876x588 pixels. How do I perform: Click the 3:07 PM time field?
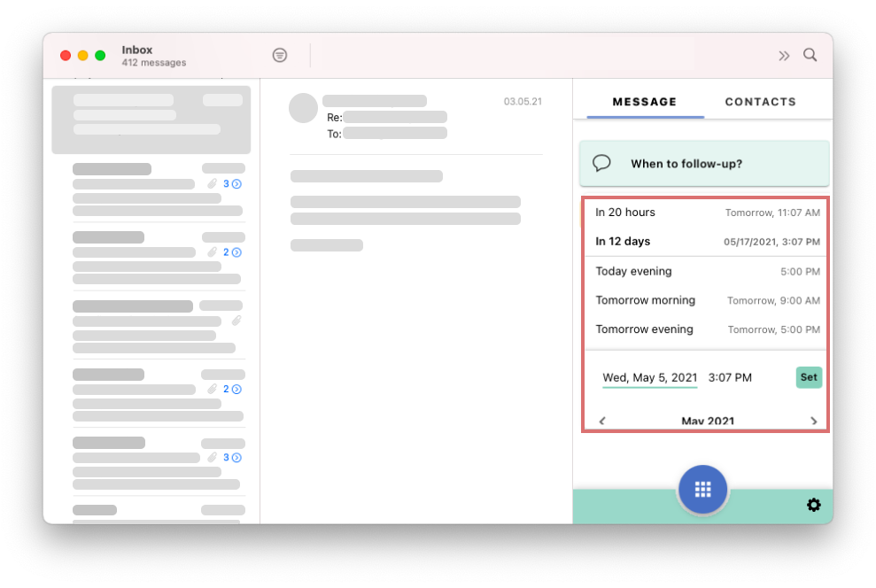730,378
